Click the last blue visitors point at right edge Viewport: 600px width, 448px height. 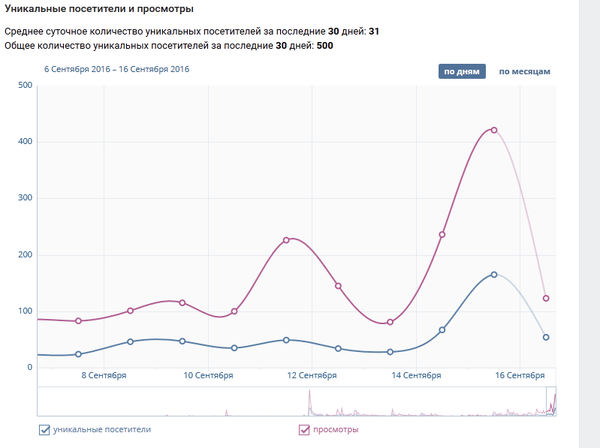point(546,337)
